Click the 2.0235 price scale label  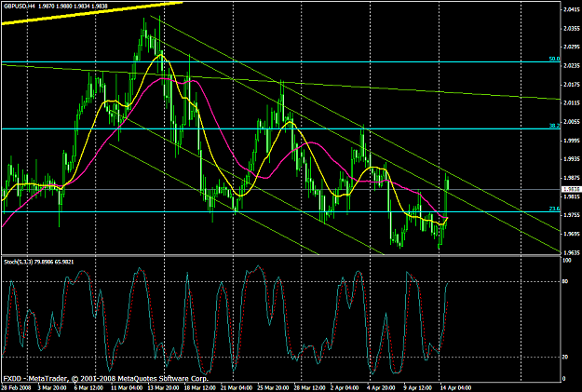point(571,66)
